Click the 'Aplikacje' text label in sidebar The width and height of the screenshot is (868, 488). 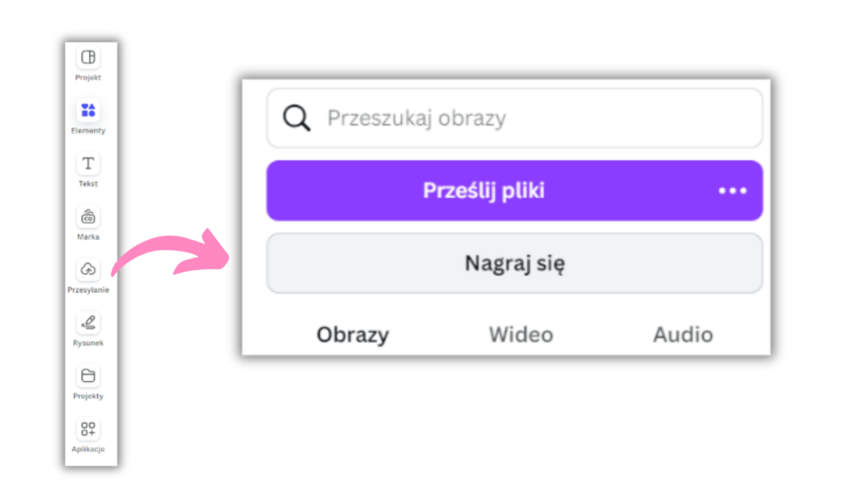click(88, 449)
